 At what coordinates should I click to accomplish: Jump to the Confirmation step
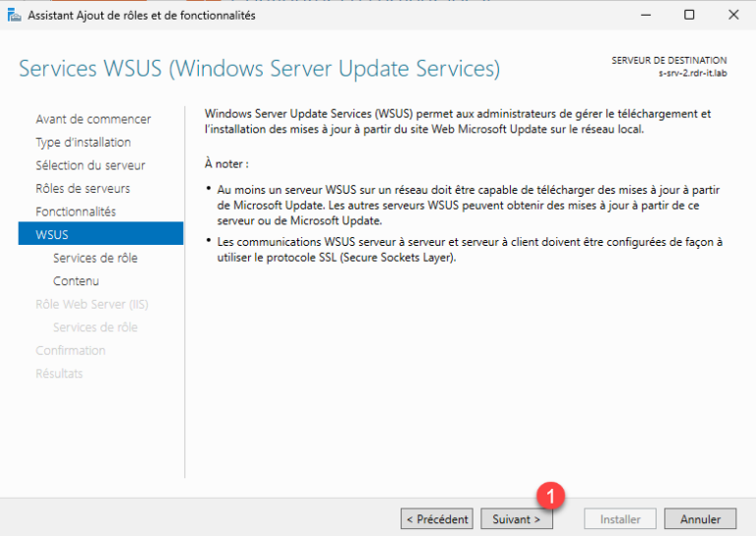(x=71, y=350)
